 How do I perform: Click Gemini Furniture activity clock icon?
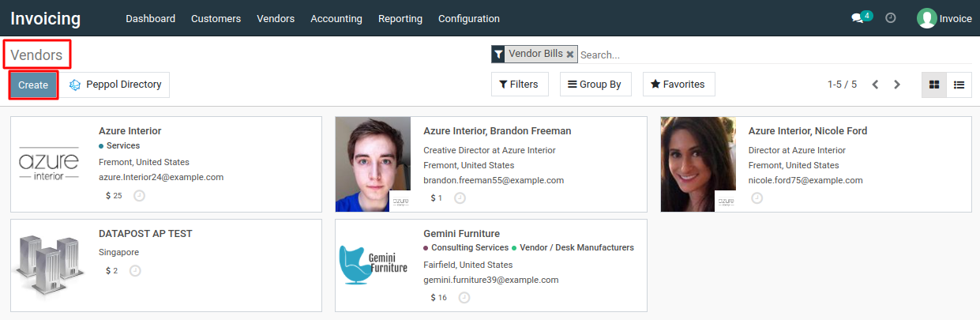pos(464,297)
